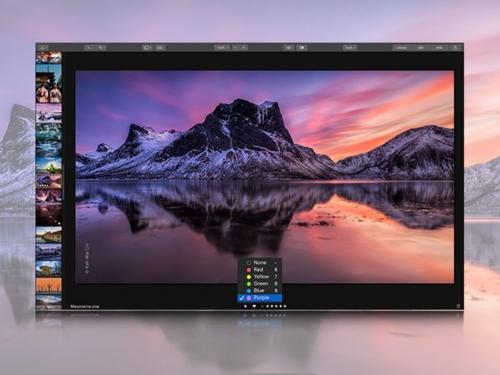Click the main mountain sunset photo

[265, 177]
